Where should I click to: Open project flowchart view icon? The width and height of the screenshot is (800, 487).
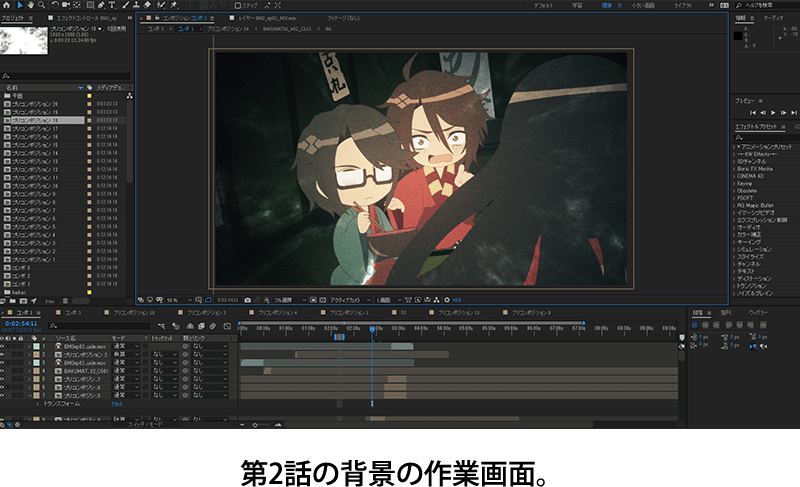pyautogui.click(x=130, y=96)
